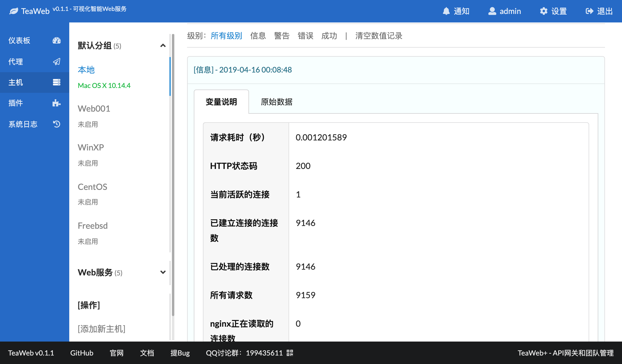622x364 pixels.
Task: Click the logout arrow icon
Action: 590,11
